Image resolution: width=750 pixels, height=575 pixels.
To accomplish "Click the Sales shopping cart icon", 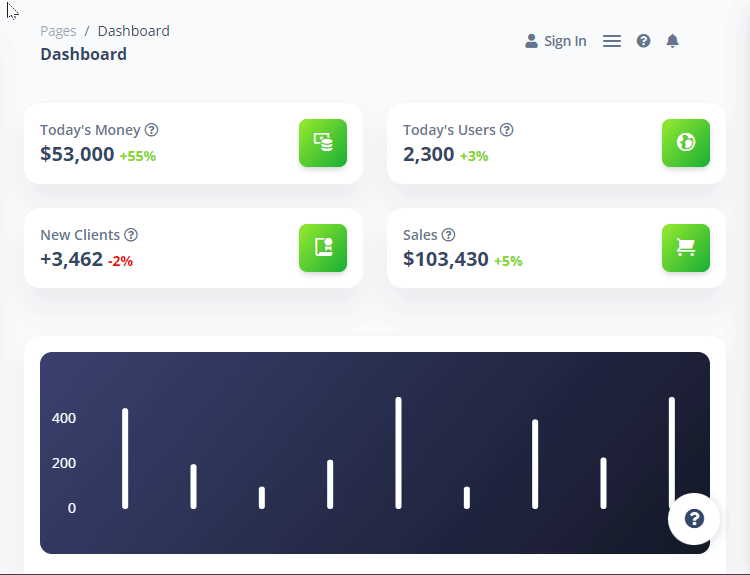I will tap(685, 248).
